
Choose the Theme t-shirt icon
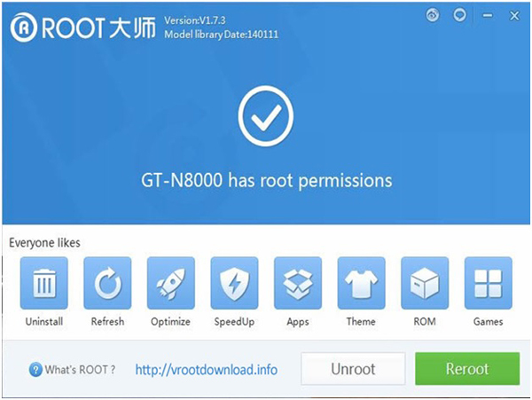tap(362, 283)
